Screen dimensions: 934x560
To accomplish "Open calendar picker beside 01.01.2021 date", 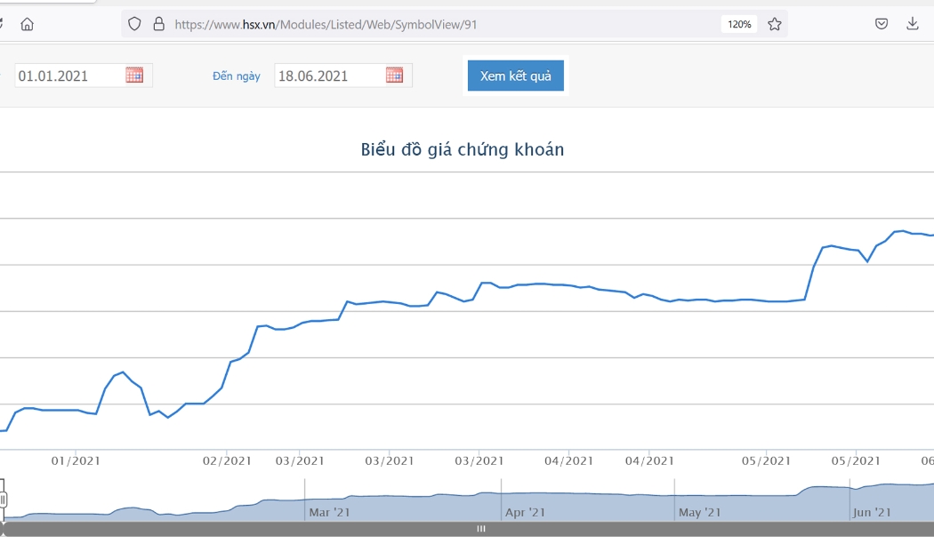I will pyautogui.click(x=134, y=75).
